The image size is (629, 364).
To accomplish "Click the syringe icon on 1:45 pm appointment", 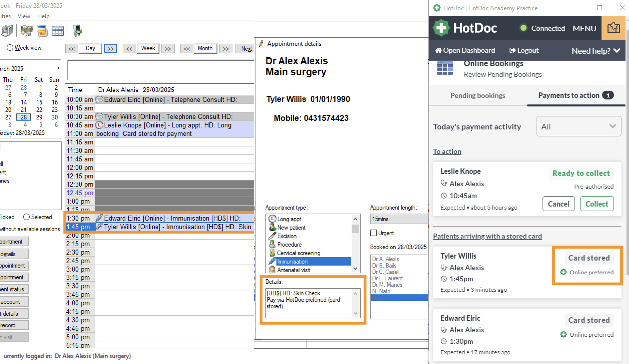I will tap(99, 227).
